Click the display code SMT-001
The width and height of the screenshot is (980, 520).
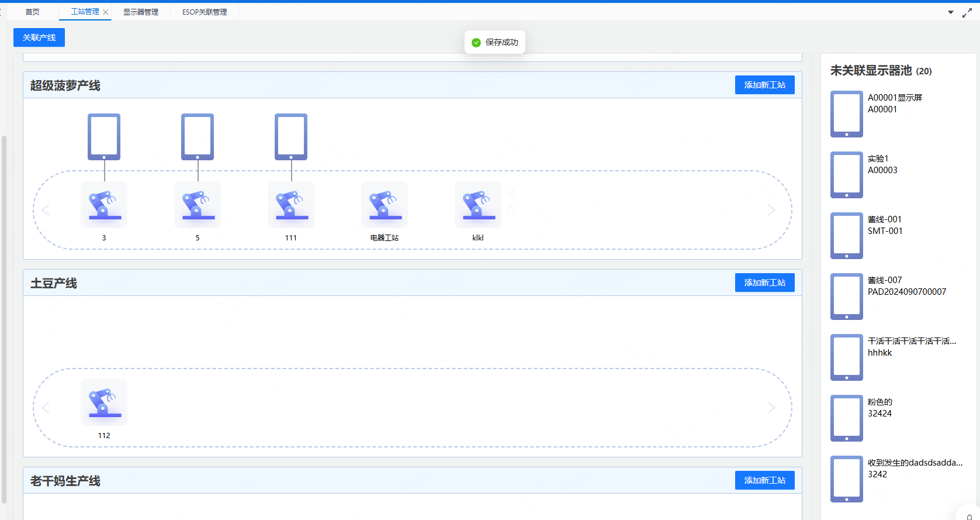[885, 231]
